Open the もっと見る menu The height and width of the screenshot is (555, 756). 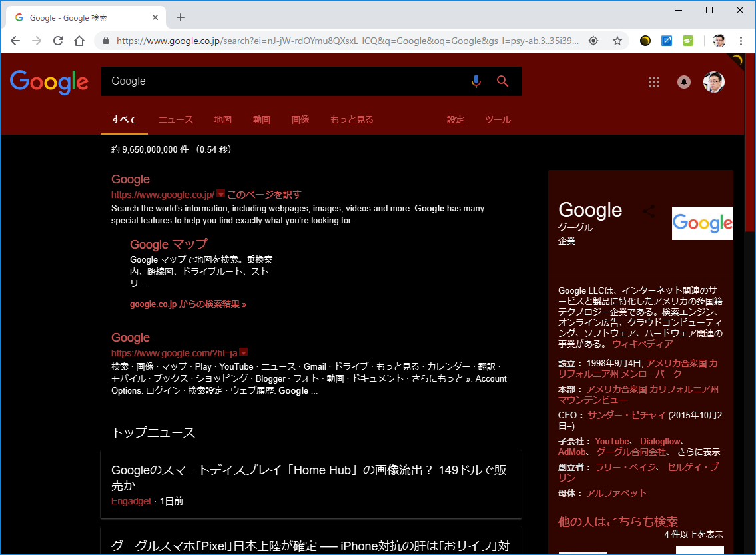tap(352, 119)
